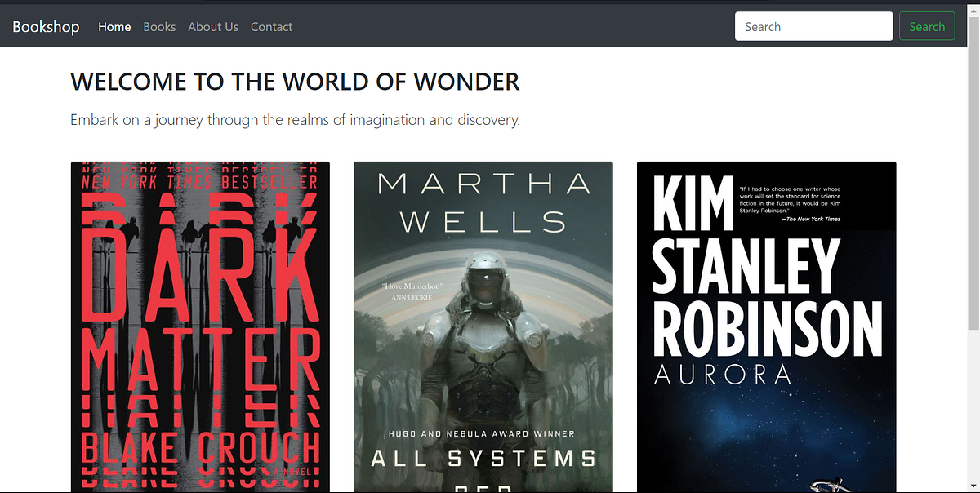This screenshot has width=980, height=493.
Task: Go to the Home nav item
Action: point(114,27)
